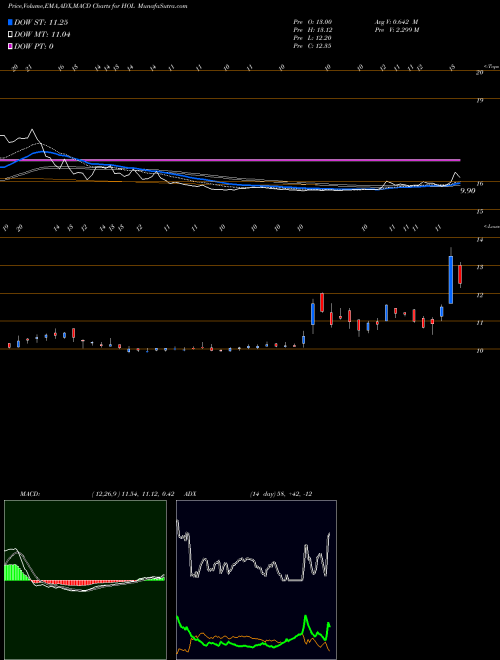Click the red MACD histogram bars
500x660 pixels.
(84, 583)
